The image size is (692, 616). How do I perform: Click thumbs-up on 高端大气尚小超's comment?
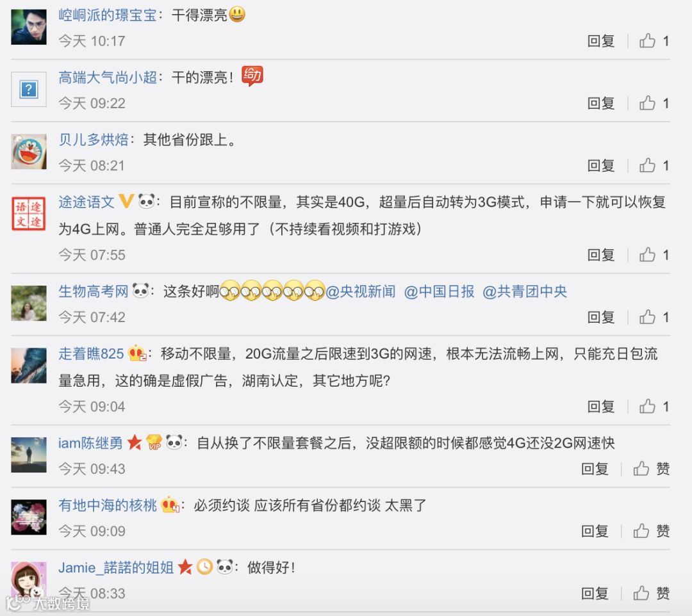click(647, 102)
